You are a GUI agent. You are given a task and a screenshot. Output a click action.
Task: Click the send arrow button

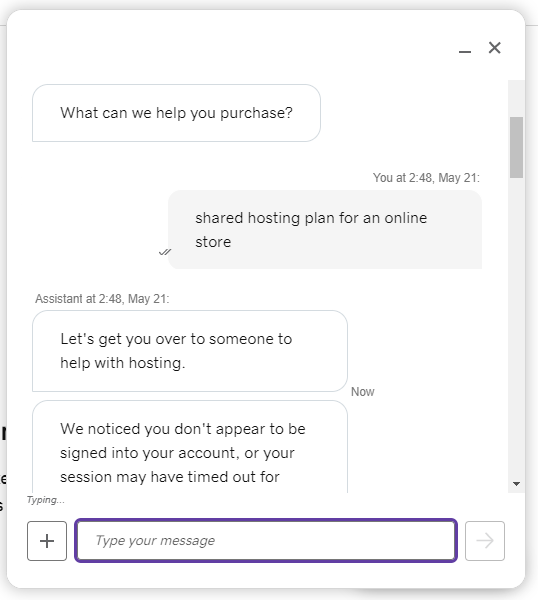tap(484, 541)
